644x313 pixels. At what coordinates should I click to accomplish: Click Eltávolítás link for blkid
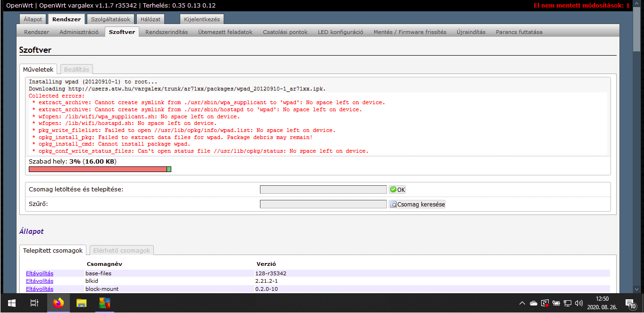pos(40,281)
